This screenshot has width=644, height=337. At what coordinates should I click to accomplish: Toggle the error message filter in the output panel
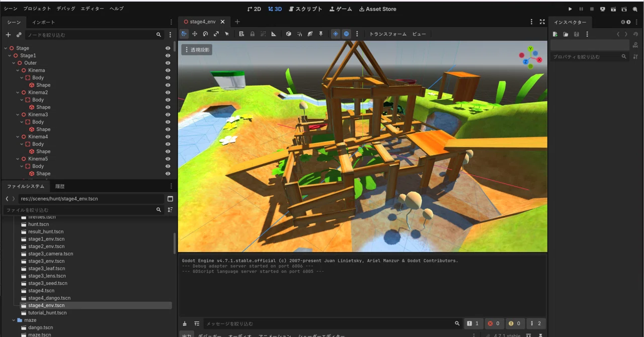(x=494, y=323)
